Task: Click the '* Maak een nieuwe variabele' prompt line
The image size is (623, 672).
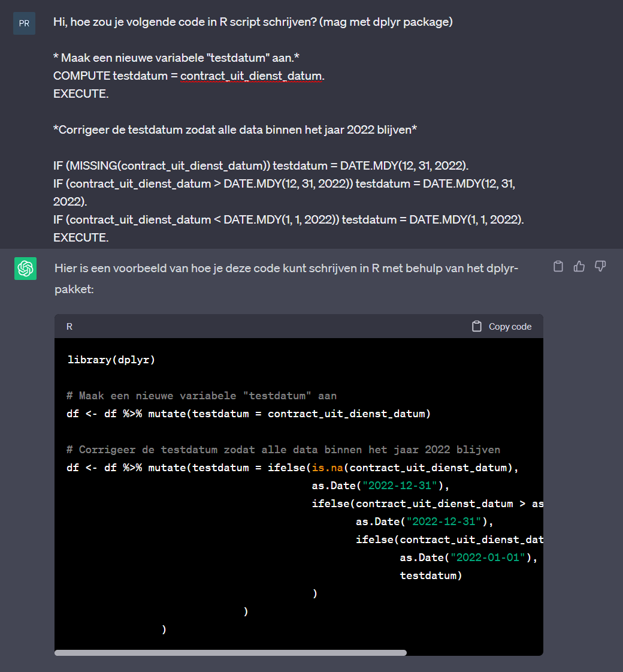Action: (176, 58)
